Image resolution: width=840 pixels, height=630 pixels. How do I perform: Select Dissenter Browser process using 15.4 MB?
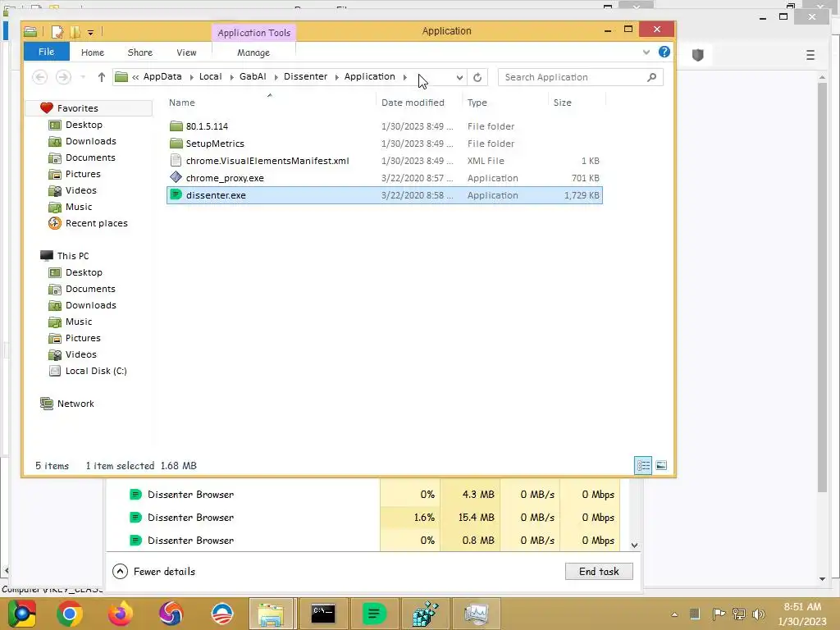coord(363,518)
